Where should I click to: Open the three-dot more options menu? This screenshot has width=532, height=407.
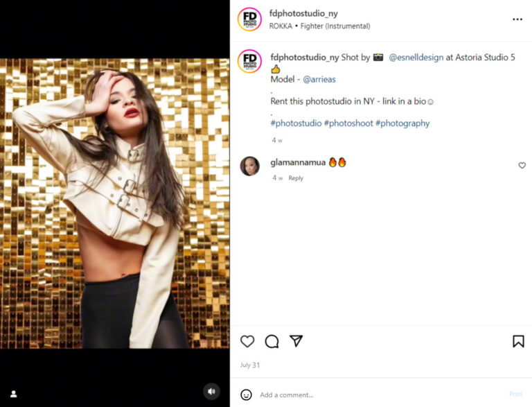click(x=517, y=19)
